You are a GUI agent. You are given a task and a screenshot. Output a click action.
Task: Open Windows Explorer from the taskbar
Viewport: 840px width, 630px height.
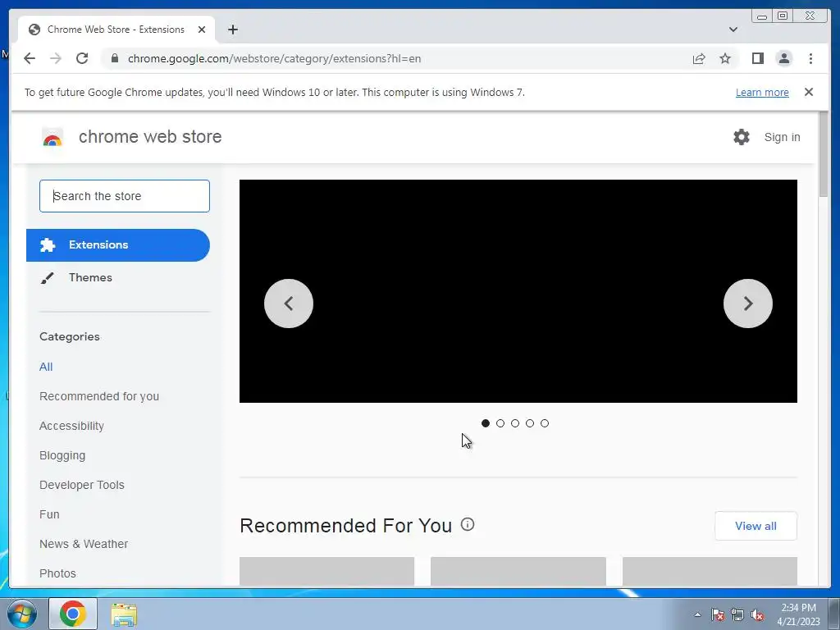(124, 614)
